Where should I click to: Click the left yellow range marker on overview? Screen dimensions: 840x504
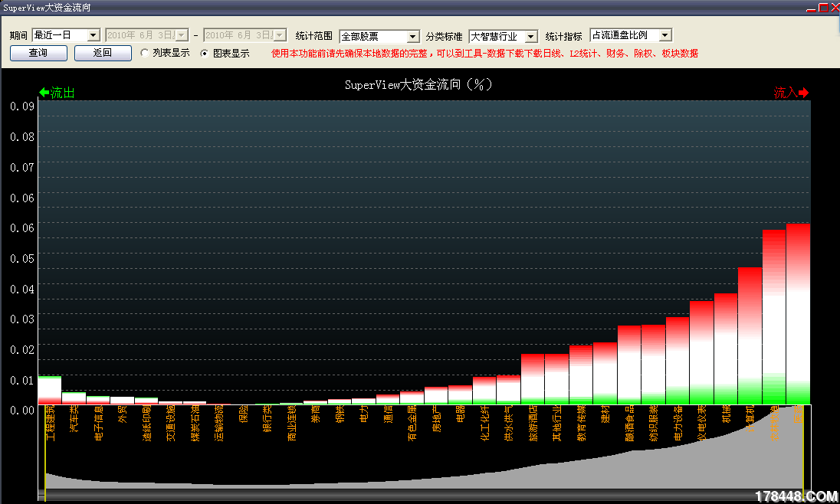point(45,452)
